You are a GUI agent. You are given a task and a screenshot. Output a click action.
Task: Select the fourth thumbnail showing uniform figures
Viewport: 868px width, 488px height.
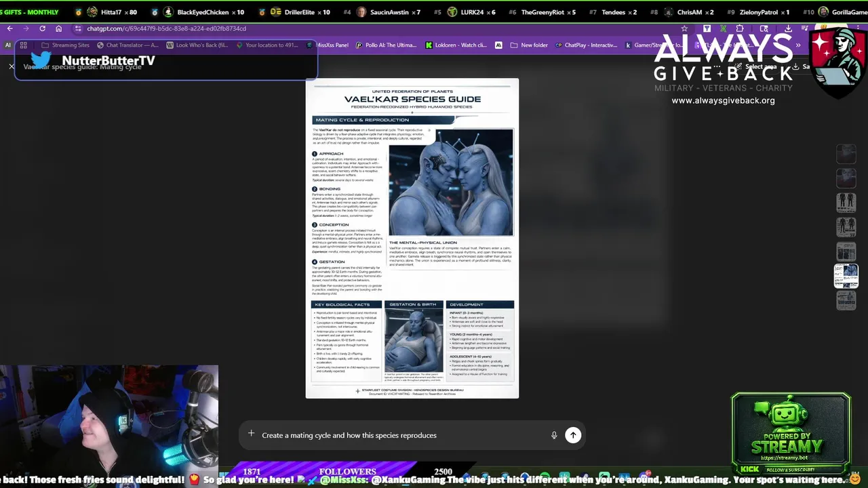(846, 226)
